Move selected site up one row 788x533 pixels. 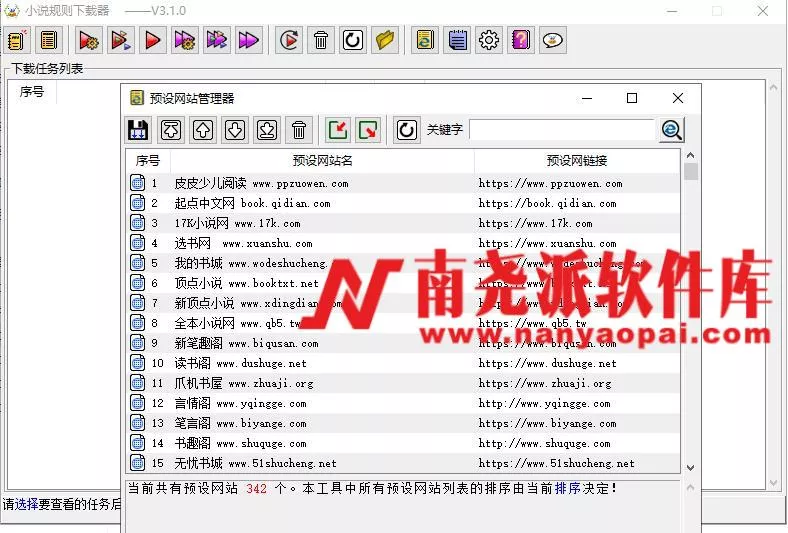203,130
